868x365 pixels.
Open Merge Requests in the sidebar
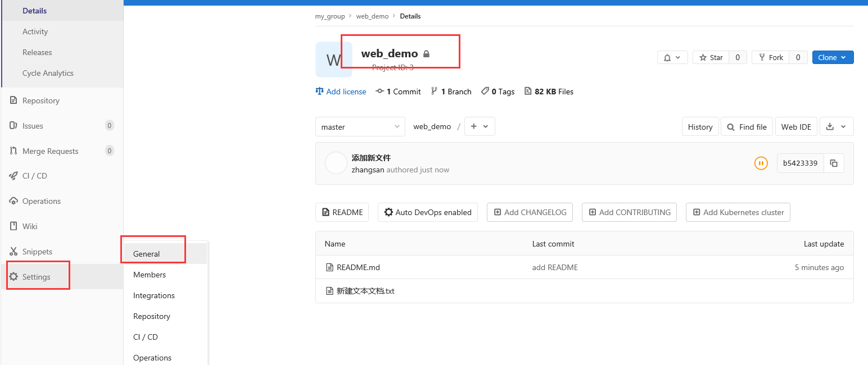coord(62,151)
